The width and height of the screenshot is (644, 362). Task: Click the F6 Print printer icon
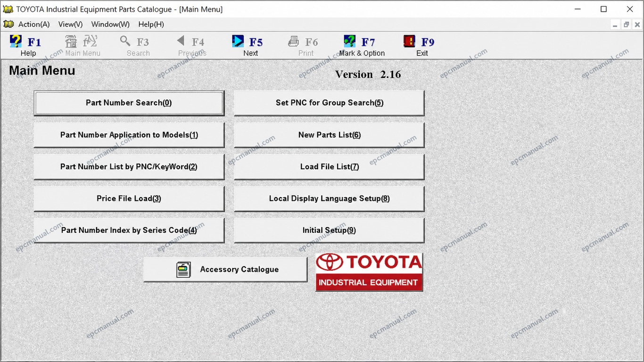(x=294, y=41)
